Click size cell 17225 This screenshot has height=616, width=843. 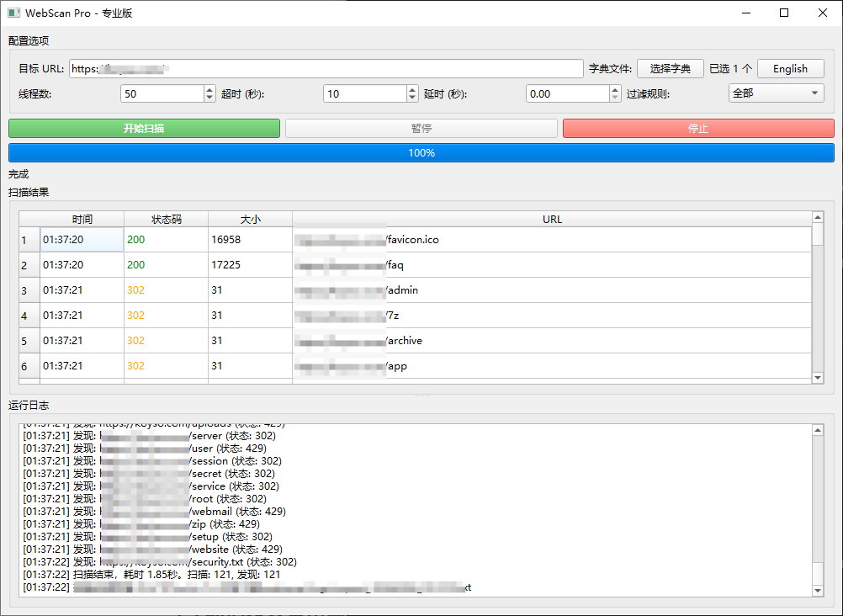pyautogui.click(x=251, y=265)
